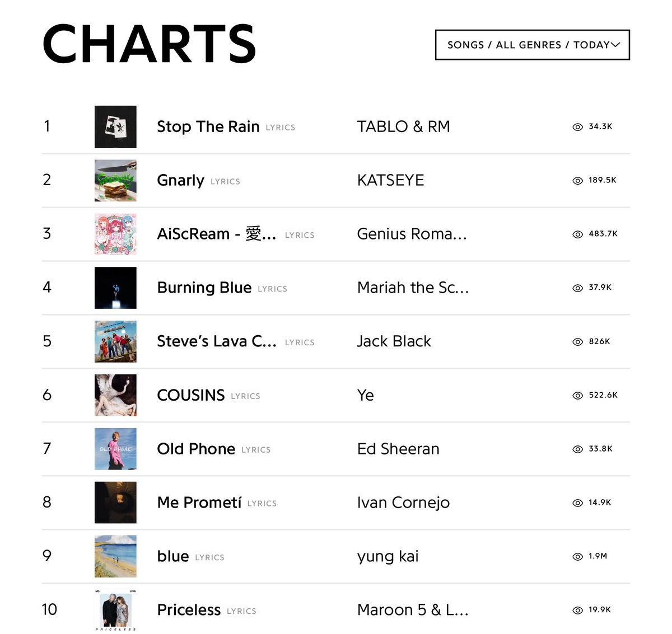The width and height of the screenshot is (672, 634).
Task: Open the COUSINS song title link
Action: (191, 395)
